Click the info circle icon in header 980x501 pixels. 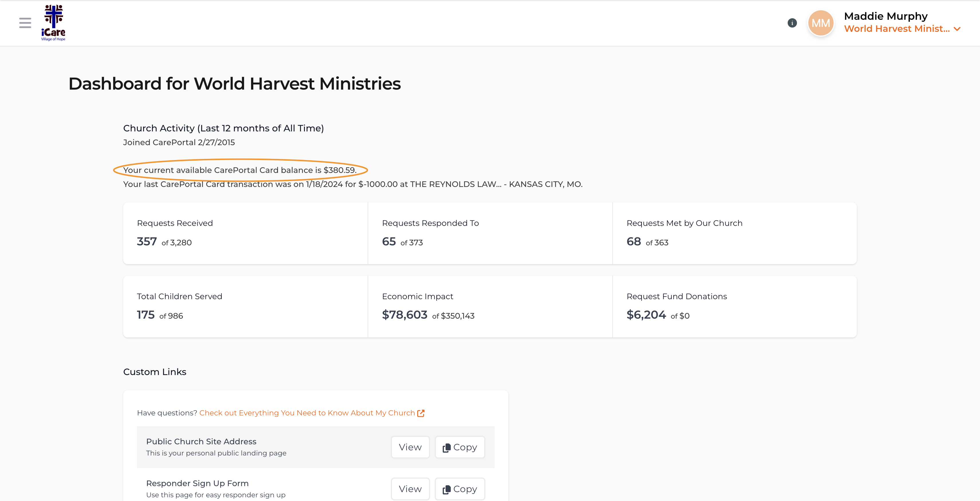pos(792,23)
